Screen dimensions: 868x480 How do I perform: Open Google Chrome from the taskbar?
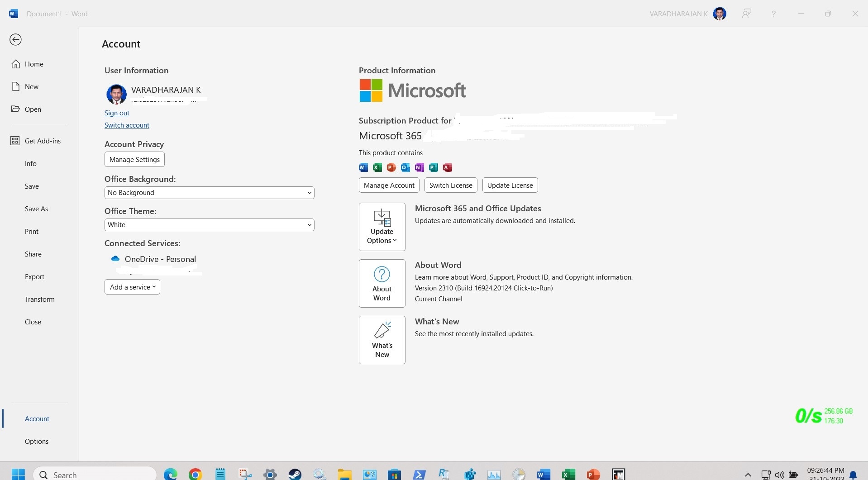click(196, 475)
